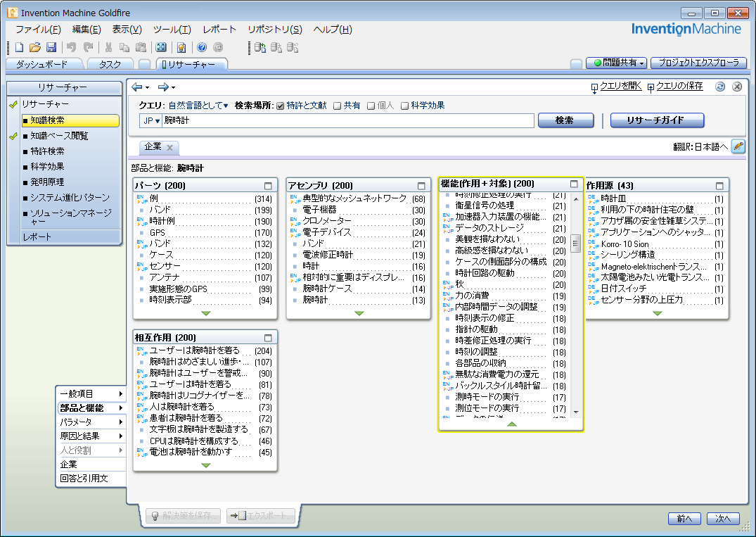The image size is (756, 537).
Task: Close query panel with the round X icon
Action: [737, 87]
